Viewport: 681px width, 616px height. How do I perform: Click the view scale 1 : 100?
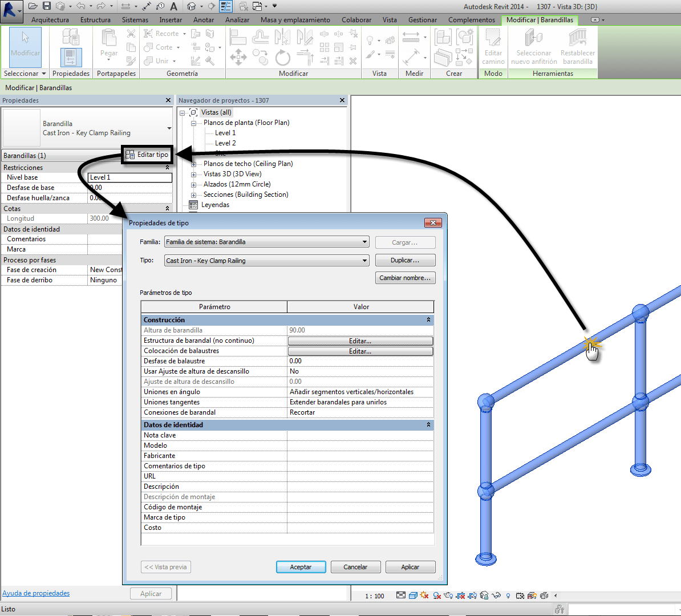tap(374, 596)
